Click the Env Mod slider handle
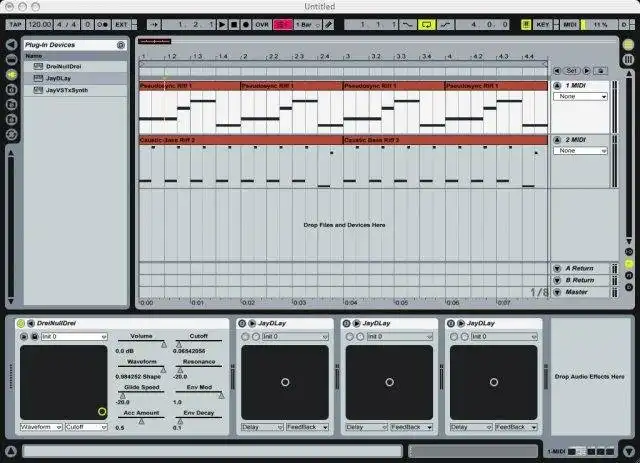 [x=221, y=396]
